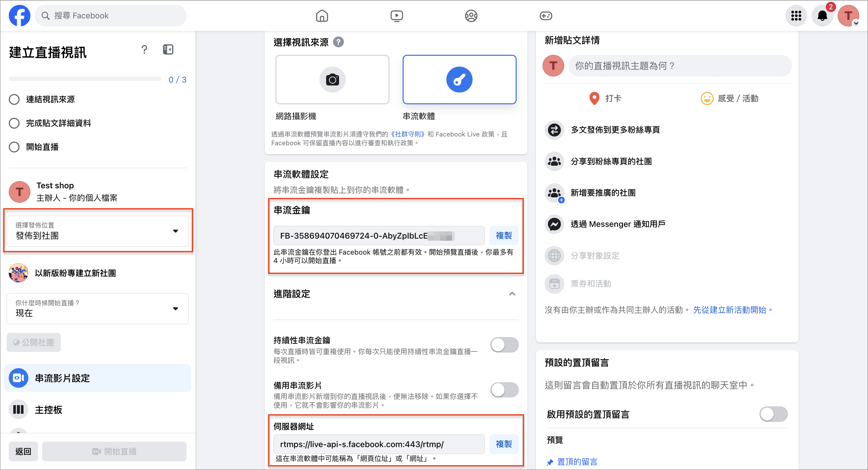Collapse the left sidebar panel icon
Image resolution: width=868 pixels, height=470 pixels.
coord(168,49)
